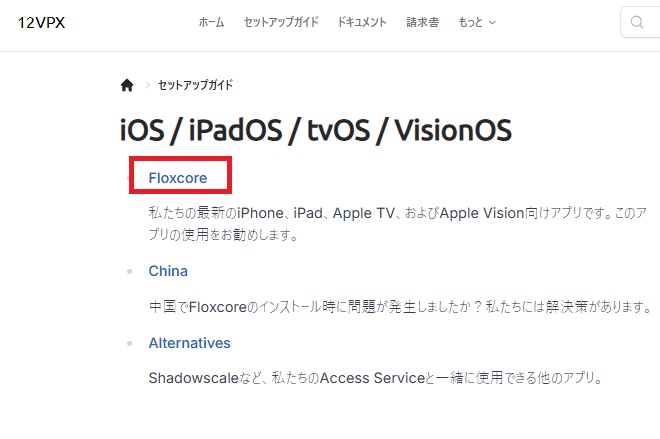Navigate to セットアップガイド breadcrumb link
This screenshot has width=660, height=439.
pyautogui.click(x=195, y=85)
